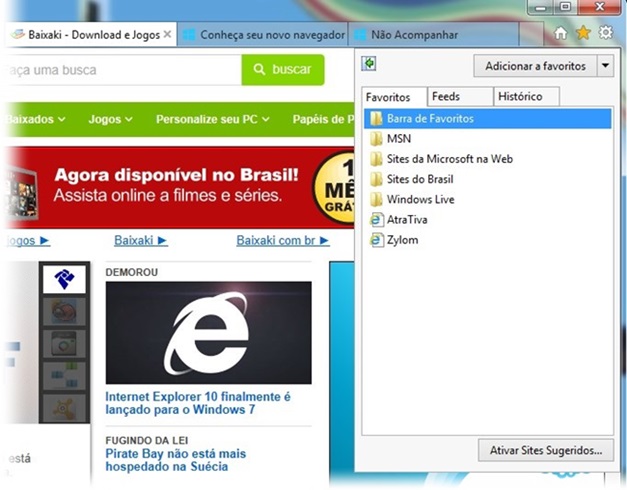This screenshot has width=627, height=490.
Task: Click Ativar Sites Sugeridos button
Action: tap(546, 450)
